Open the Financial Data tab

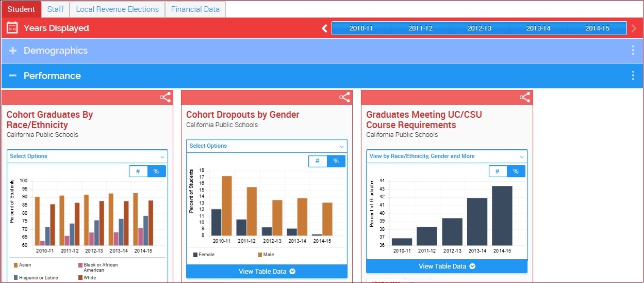pyautogui.click(x=195, y=9)
